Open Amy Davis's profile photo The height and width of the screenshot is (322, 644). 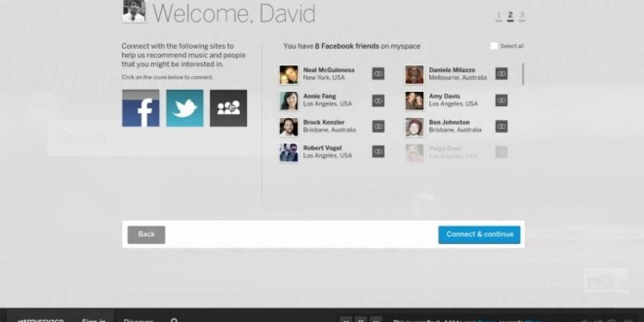point(414,100)
